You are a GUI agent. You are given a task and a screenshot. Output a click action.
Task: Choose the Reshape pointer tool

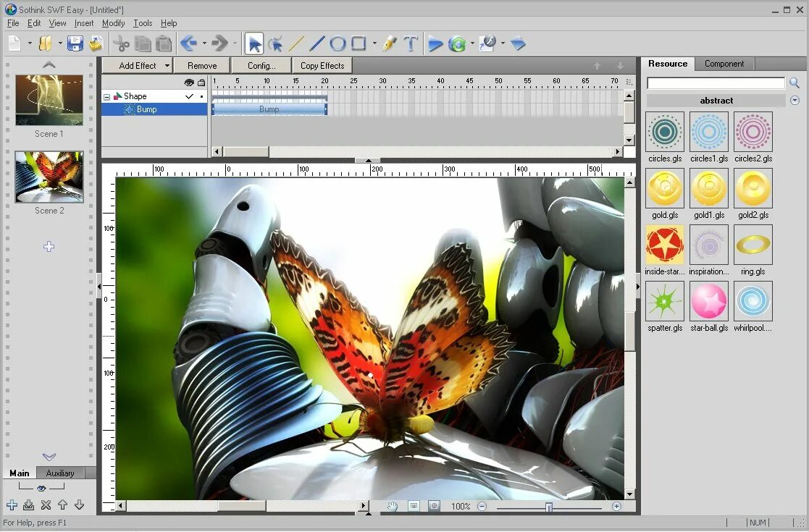pos(275,44)
